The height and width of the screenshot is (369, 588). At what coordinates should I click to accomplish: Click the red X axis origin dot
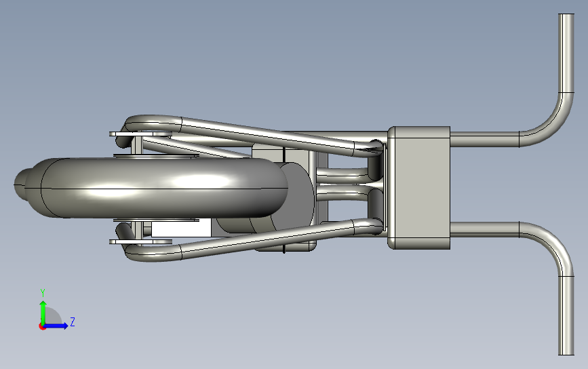click(x=42, y=327)
